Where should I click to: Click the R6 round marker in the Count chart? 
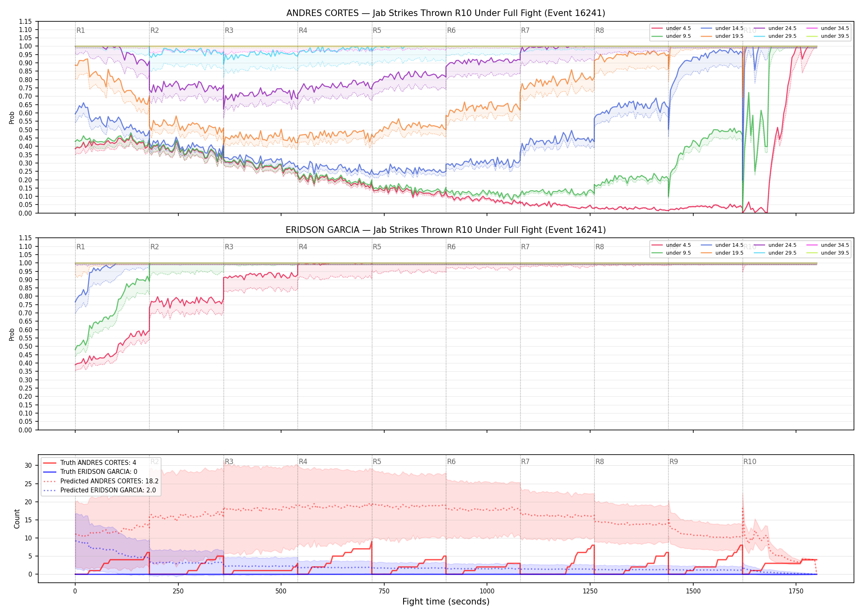[x=451, y=462]
